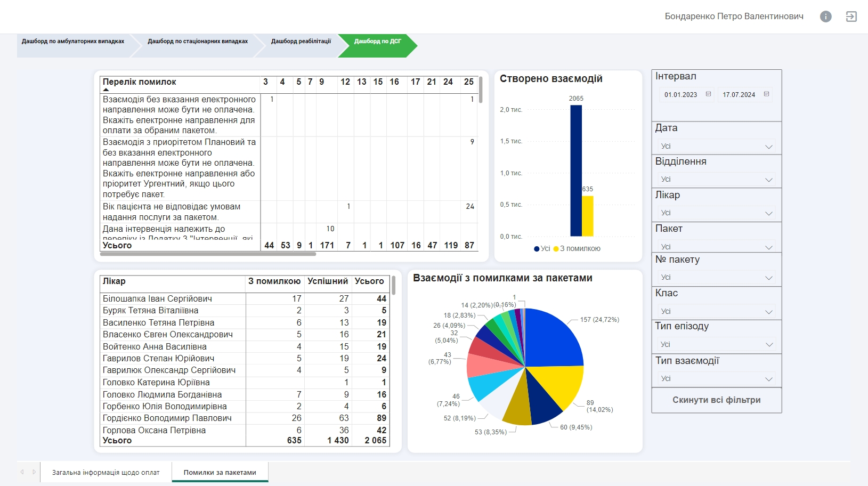Click the logout icon in the top-right corner
This screenshot has width=868, height=486.
click(x=851, y=17)
